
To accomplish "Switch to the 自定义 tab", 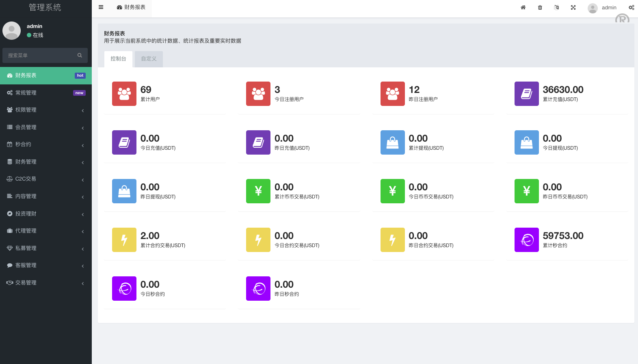I will [x=149, y=59].
